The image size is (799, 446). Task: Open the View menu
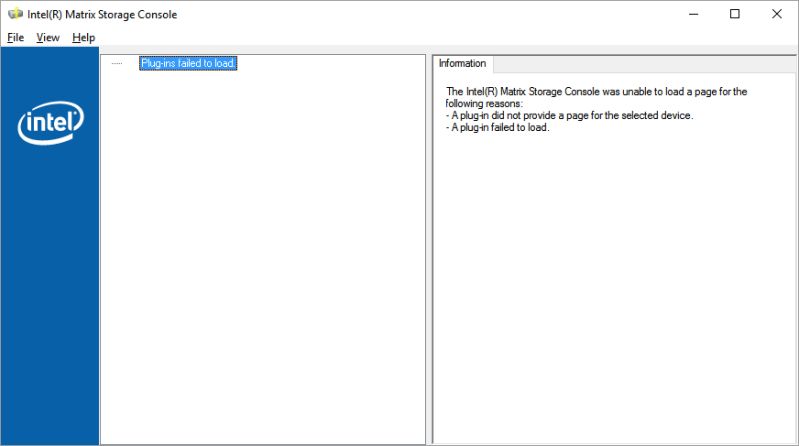tap(48, 38)
